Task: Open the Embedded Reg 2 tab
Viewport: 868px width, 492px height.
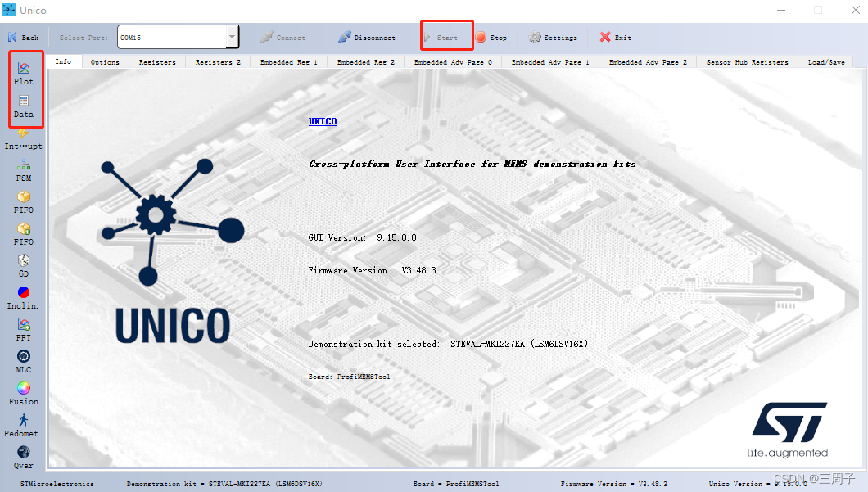Action: click(x=366, y=62)
